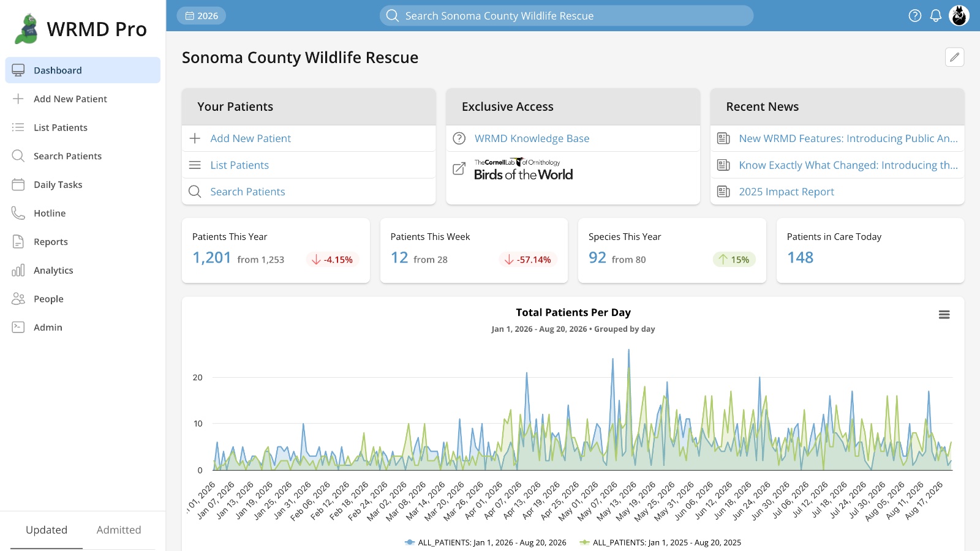Click the Analytics bar chart icon

tap(18, 270)
